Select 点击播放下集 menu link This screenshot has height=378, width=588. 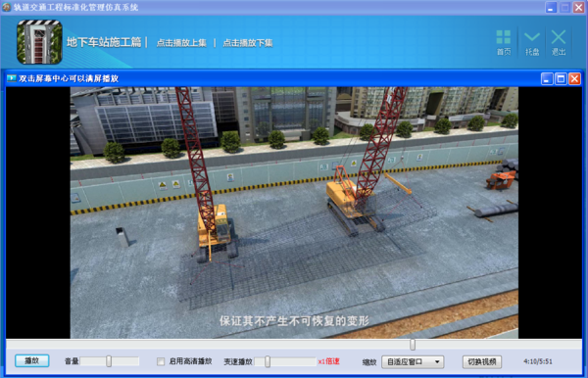248,43
